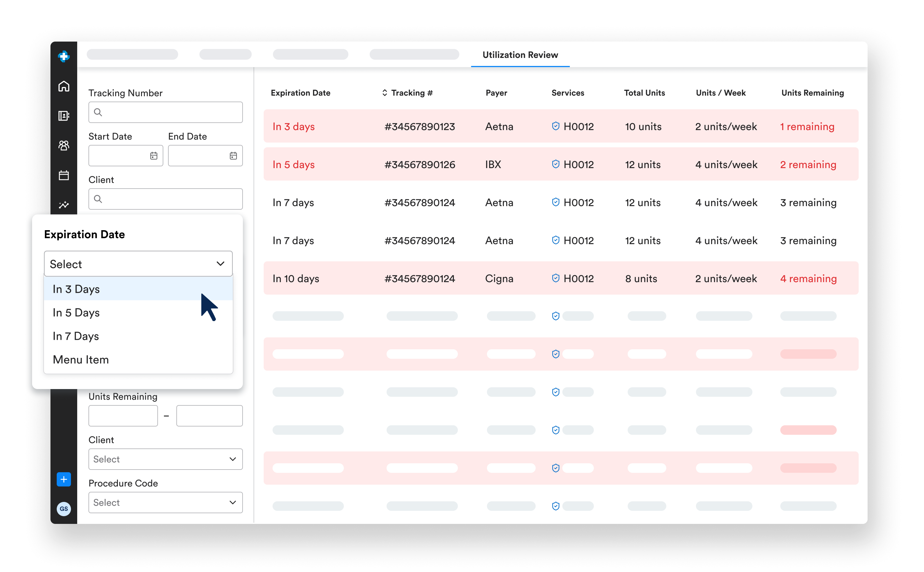Switch to the Utilization Review tab
This screenshot has height=572, width=924.
520,55
